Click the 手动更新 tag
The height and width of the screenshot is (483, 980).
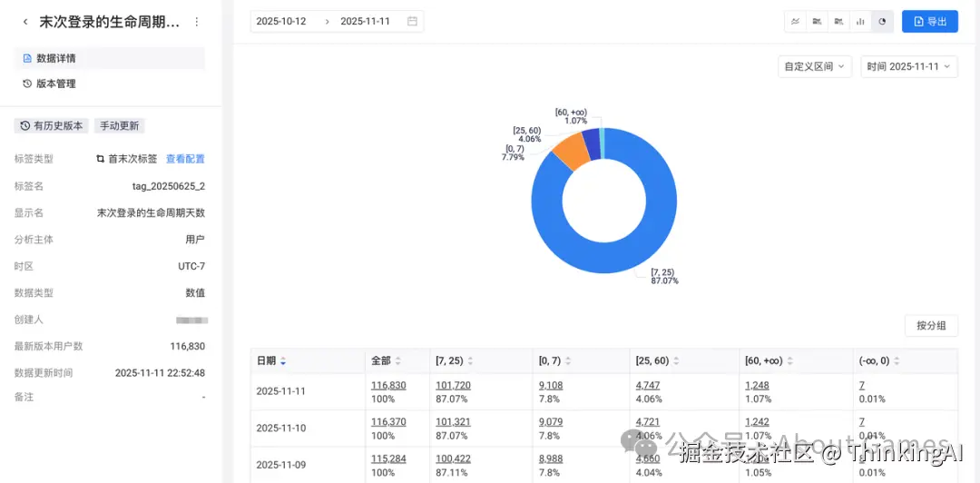(120, 126)
